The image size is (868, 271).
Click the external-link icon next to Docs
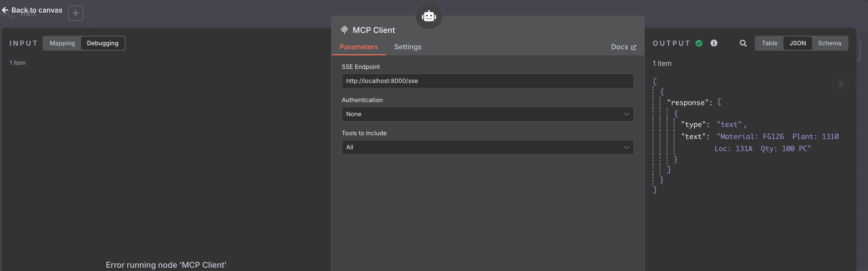pos(634,47)
